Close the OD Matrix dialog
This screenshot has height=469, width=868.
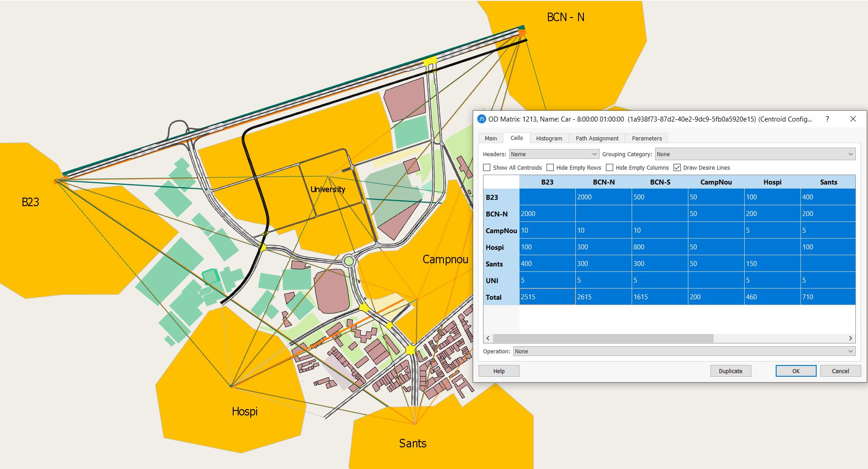point(853,119)
